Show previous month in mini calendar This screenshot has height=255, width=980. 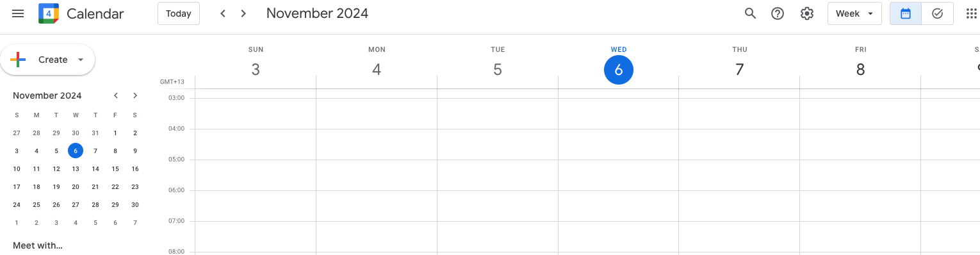116,95
